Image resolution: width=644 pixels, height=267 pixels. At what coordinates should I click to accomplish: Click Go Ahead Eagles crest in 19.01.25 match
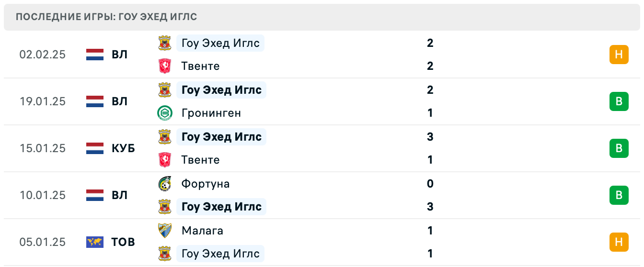[165, 90]
